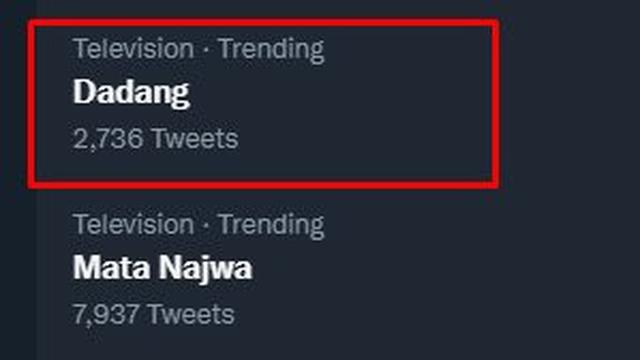Click empty space beside Mata Najwa trend row
Screen dimensions: 640x360
tap(408, 269)
